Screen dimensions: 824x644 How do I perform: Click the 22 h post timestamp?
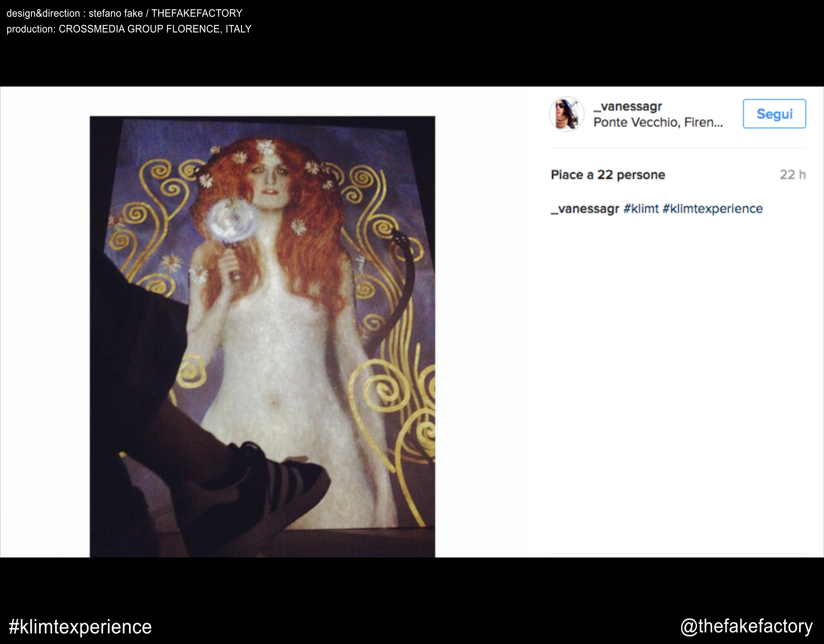[x=792, y=175]
